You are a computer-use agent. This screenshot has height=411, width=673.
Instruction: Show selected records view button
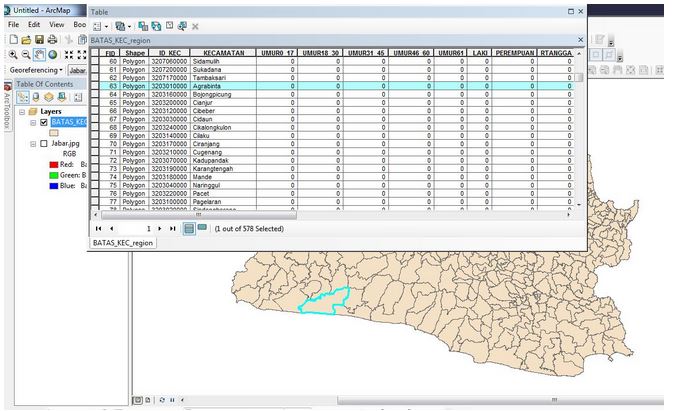[x=202, y=228]
